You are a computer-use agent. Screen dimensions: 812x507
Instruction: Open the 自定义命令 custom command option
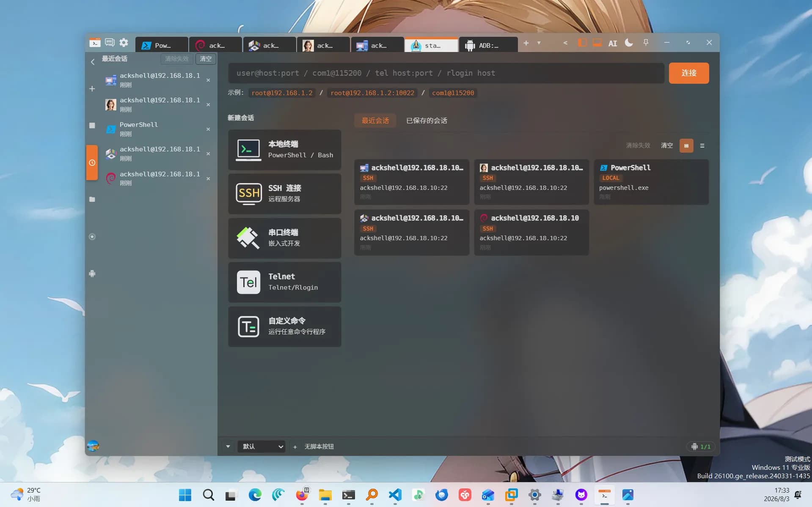[x=284, y=326]
